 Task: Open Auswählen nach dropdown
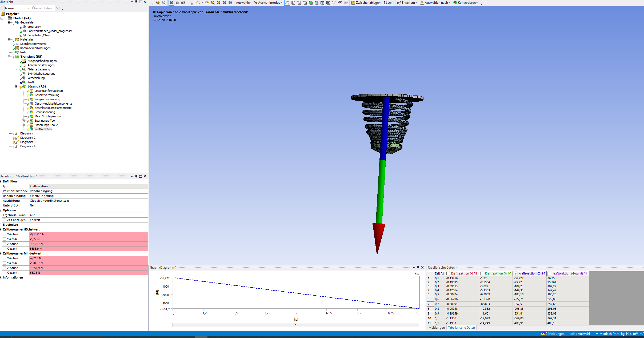pyautogui.click(x=435, y=3)
